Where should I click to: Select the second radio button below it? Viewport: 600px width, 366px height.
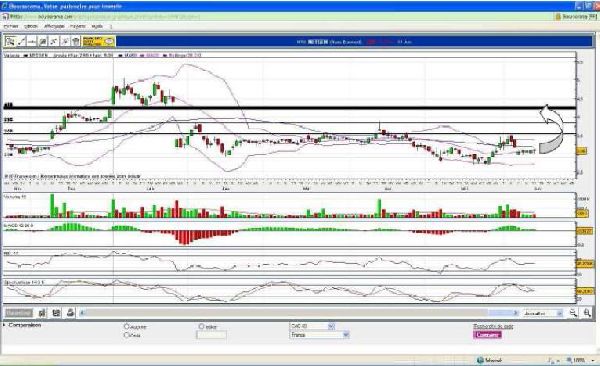pyautogui.click(x=127, y=335)
